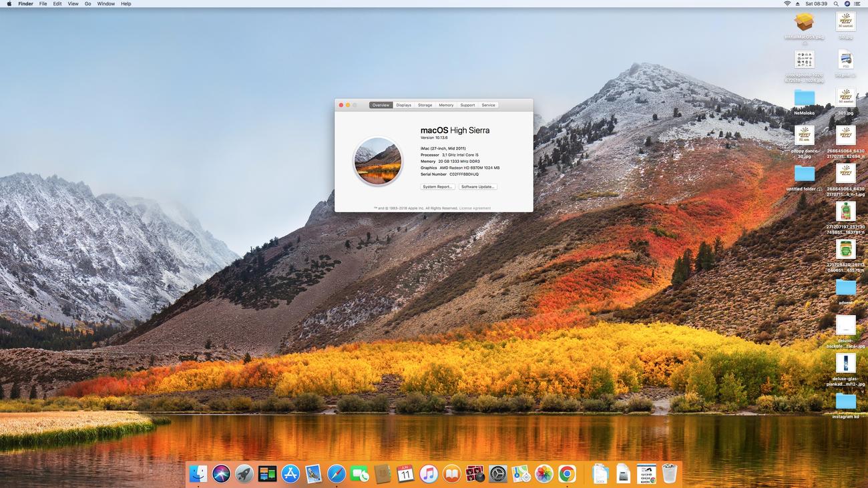The height and width of the screenshot is (488, 868).
Task: Select the deluxe-backofe jpg file
Action: click(845, 332)
